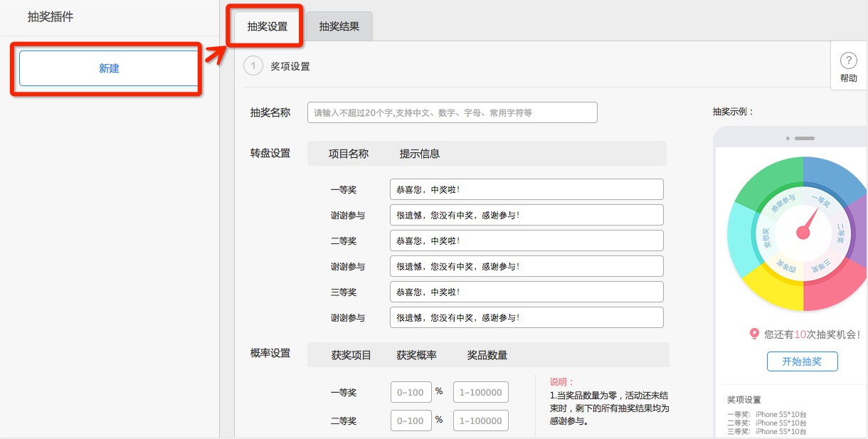868x439 pixels.
Task: Click 一等奖 prize quantity field
Action: [481, 392]
